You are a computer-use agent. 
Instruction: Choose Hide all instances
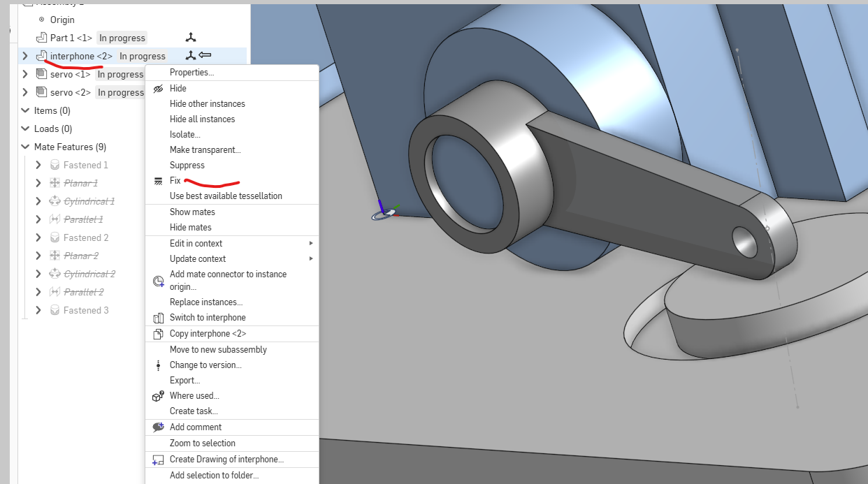(x=202, y=119)
